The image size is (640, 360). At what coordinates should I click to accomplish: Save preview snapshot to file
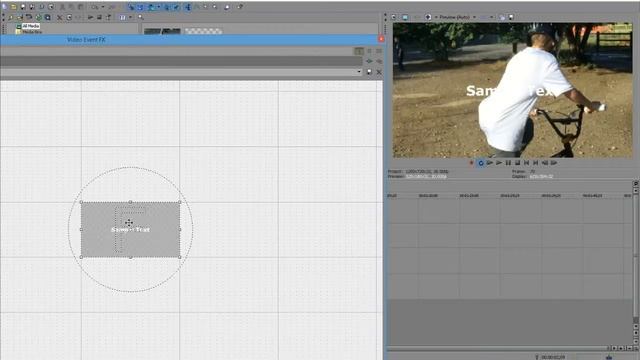pos(511,17)
